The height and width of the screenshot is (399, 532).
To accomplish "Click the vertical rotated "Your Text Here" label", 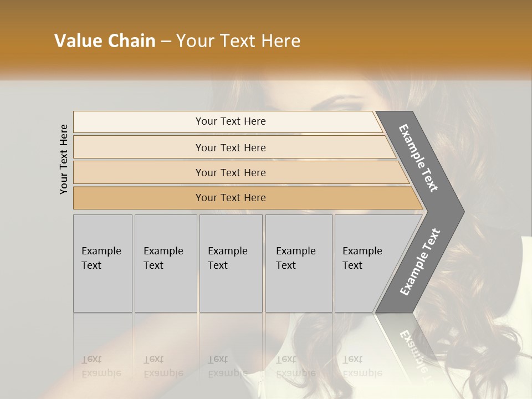I will [64, 159].
